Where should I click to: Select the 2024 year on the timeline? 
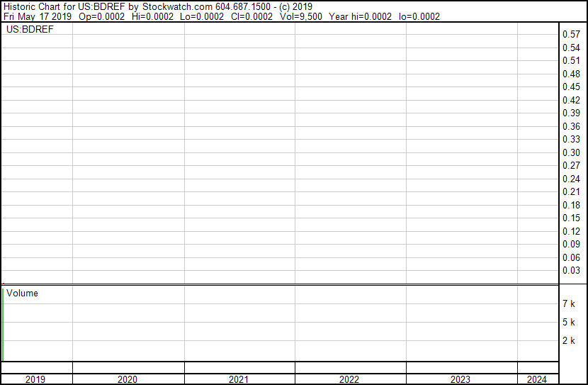(x=537, y=379)
